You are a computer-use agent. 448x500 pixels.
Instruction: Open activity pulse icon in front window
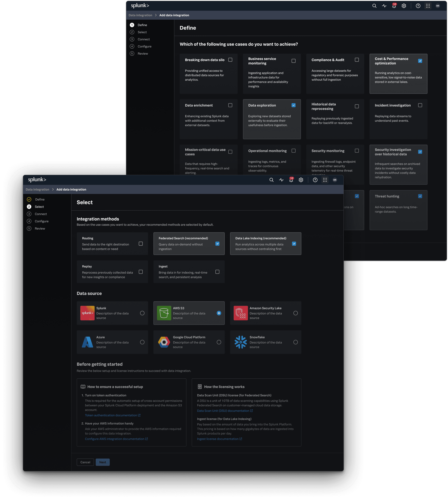281,180
